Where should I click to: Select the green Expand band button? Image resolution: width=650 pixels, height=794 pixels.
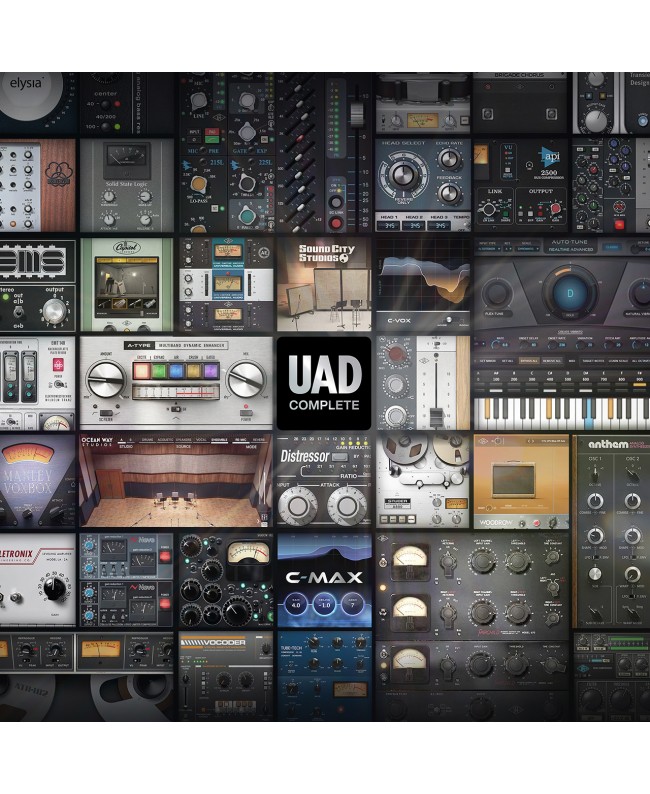pos(159,371)
